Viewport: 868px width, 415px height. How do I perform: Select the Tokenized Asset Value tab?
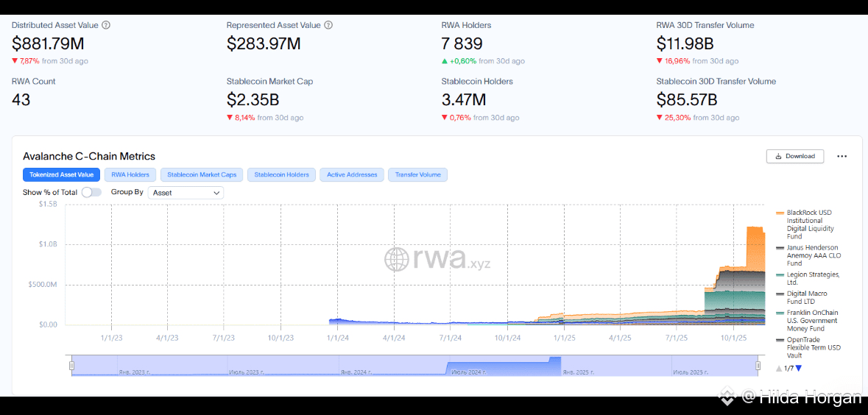tap(61, 175)
